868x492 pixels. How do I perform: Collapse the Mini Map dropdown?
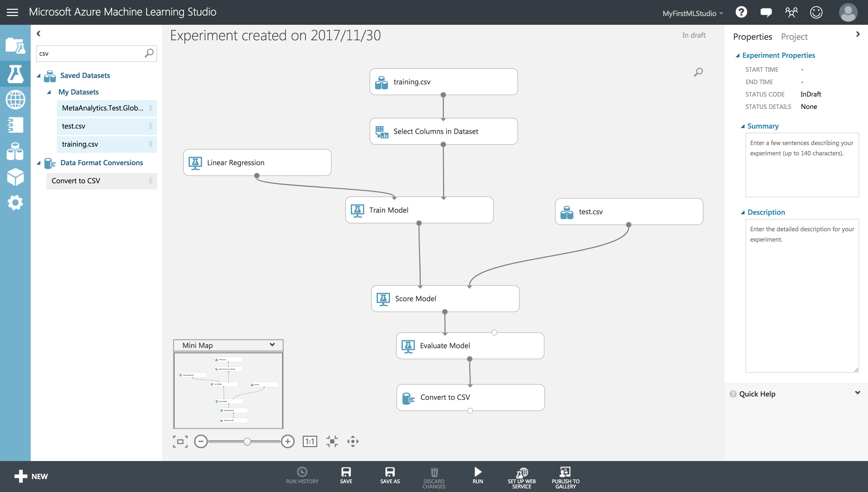[x=272, y=345]
